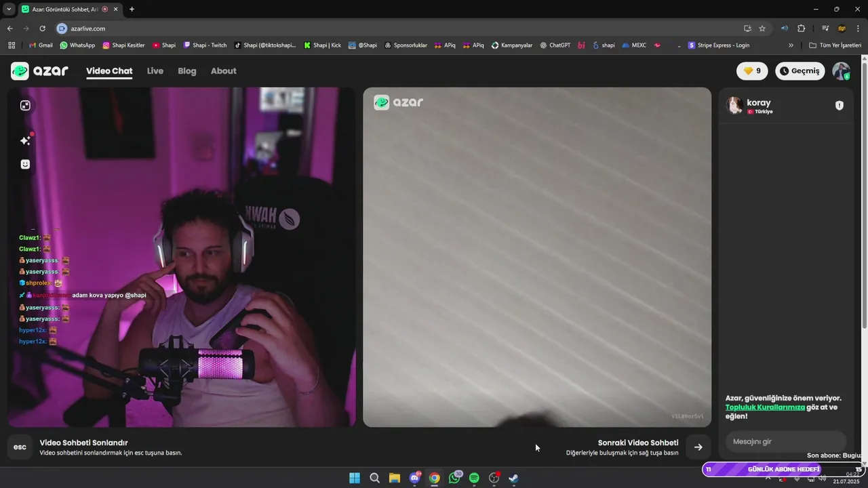The image size is (868, 488).
Task: Open the install app icon in address bar
Action: point(747,28)
